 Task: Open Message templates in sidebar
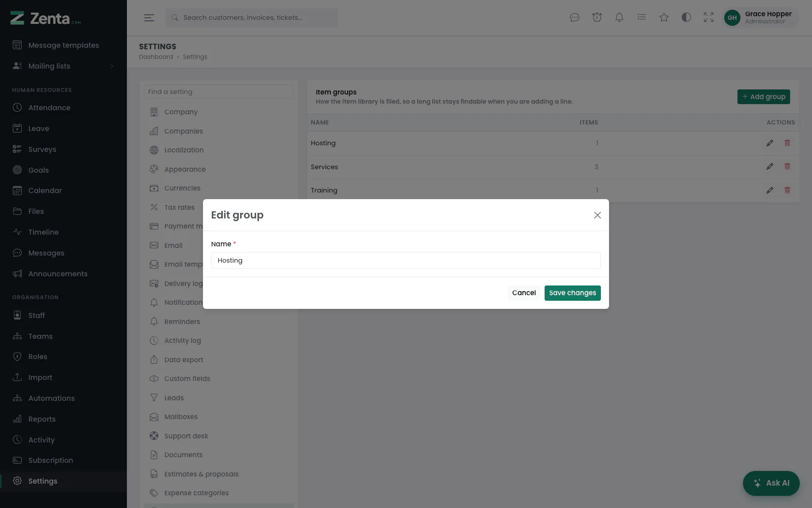click(x=63, y=45)
